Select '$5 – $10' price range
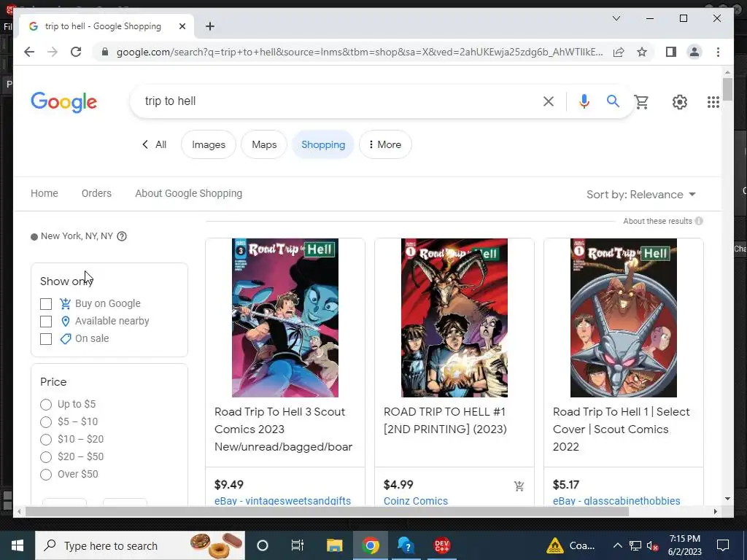The height and width of the screenshot is (560, 747). [46, 422]
